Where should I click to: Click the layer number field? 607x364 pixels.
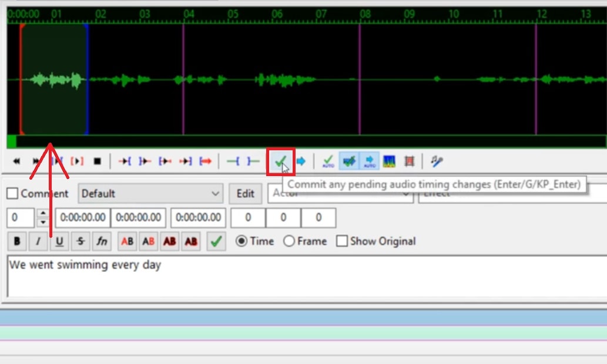pos(21,217)
